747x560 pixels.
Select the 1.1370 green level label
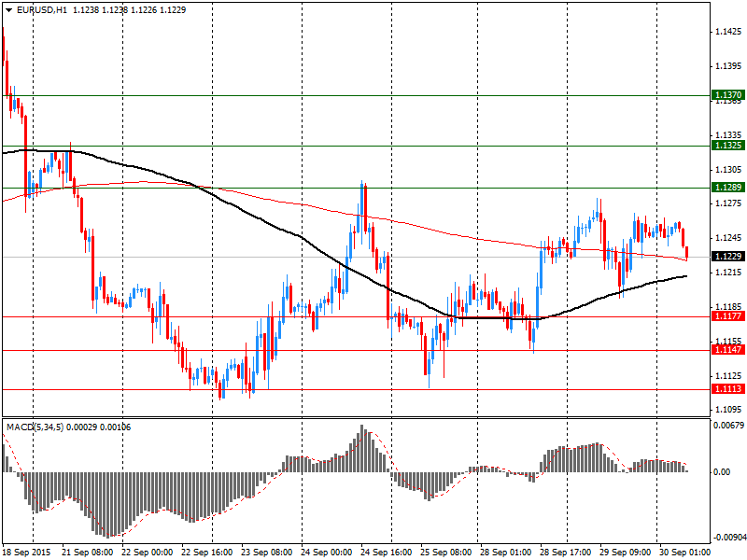click(728, 95)
